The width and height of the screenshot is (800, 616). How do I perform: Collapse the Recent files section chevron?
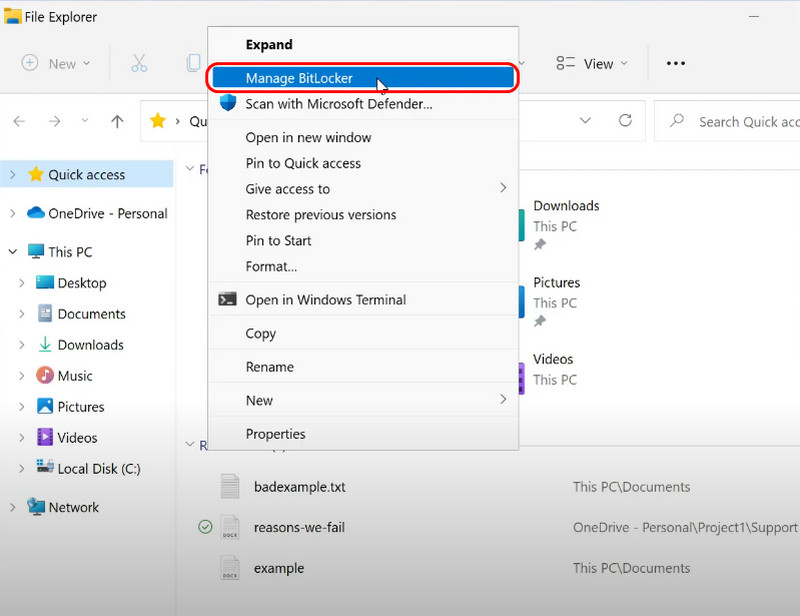(x=190, y=445)
